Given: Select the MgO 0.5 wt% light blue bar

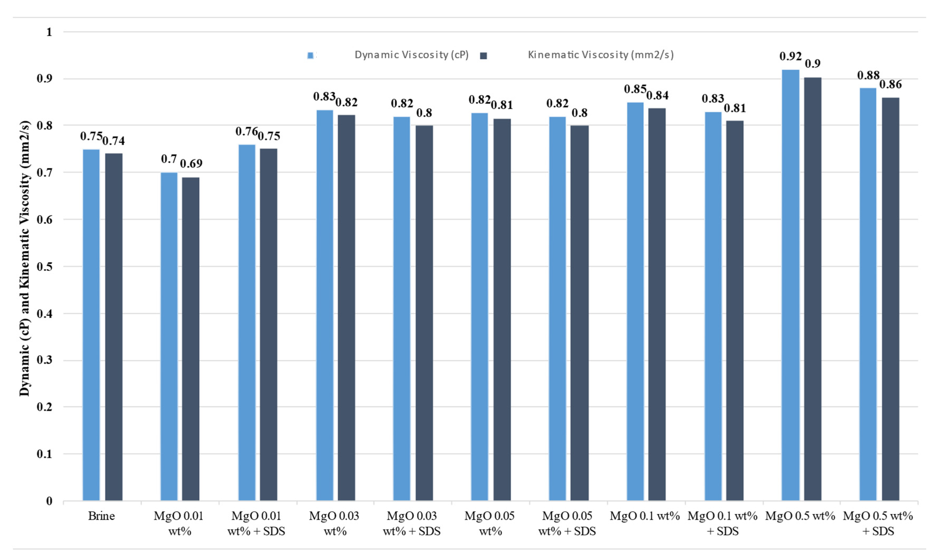Looking at the screenshot, I should 790,285.
